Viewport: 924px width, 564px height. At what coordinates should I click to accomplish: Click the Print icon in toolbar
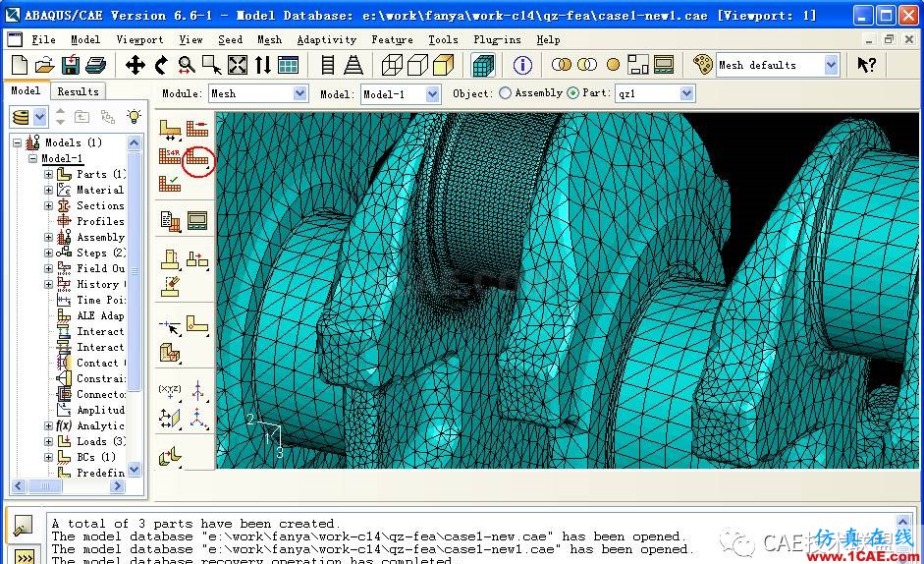95,65
